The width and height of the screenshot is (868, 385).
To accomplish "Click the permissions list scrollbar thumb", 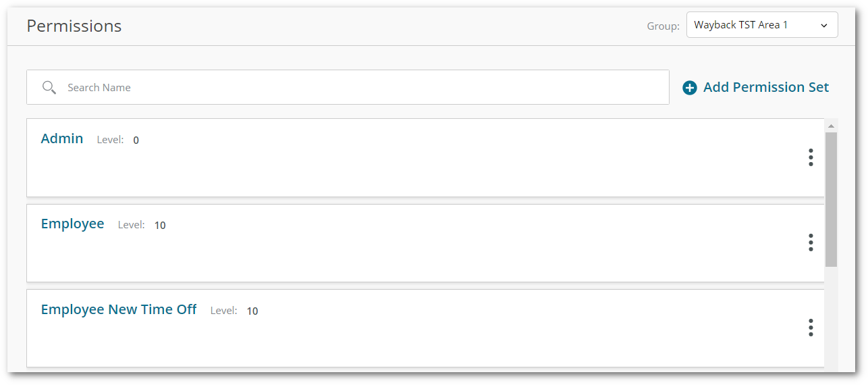I will 831,199.
